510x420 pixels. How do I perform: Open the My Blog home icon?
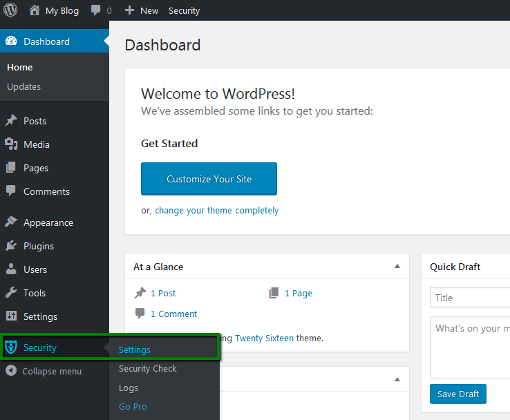point(35,10)
